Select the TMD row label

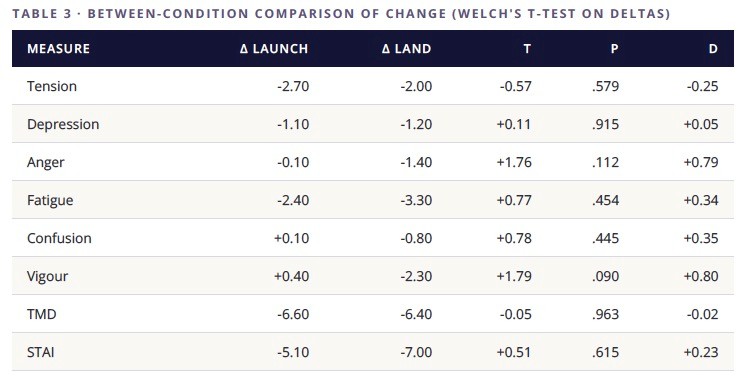click(42, 314)
